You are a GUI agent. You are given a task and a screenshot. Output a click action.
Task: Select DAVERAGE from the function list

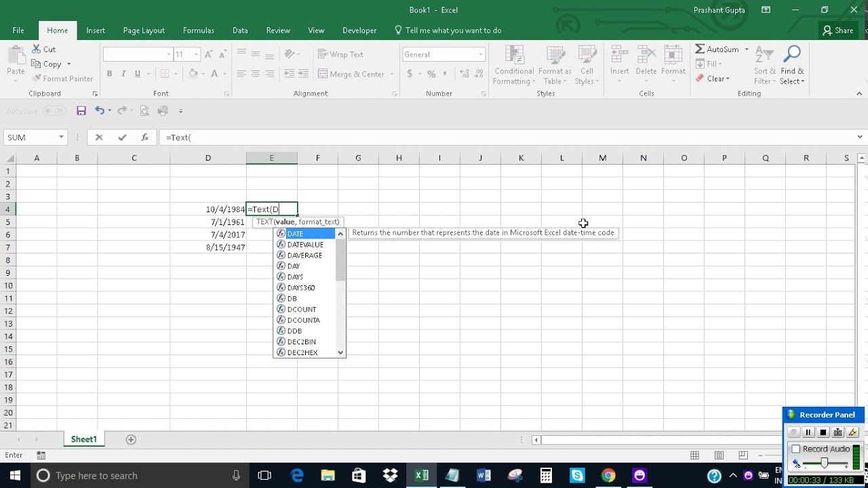[x=304, y=256]
